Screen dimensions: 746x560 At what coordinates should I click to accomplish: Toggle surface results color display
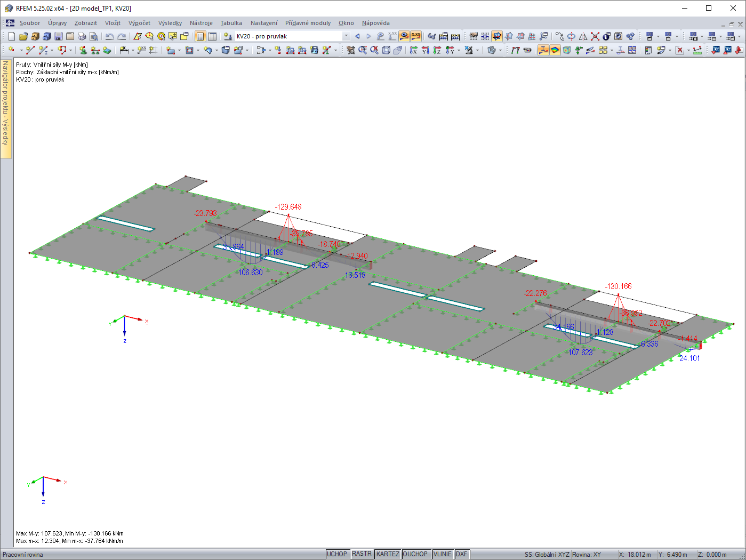[555, 50]
